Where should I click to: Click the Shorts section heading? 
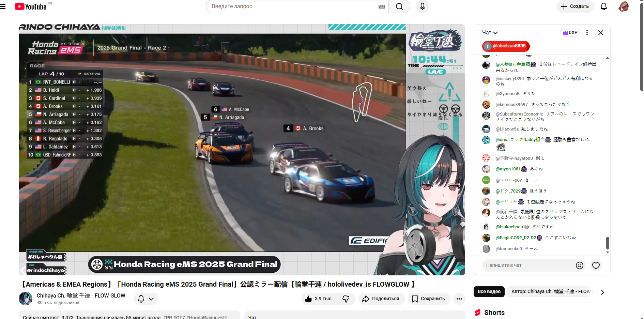[494, 313]
